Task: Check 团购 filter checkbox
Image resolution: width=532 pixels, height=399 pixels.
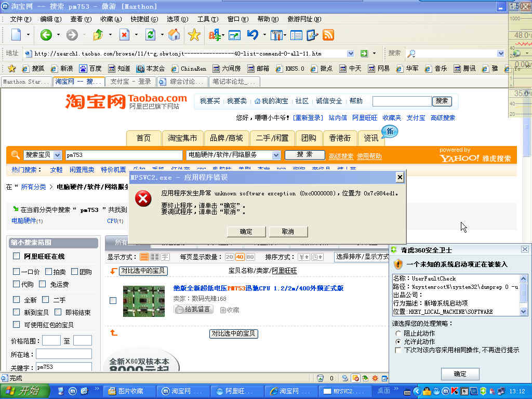Action: 75,271
